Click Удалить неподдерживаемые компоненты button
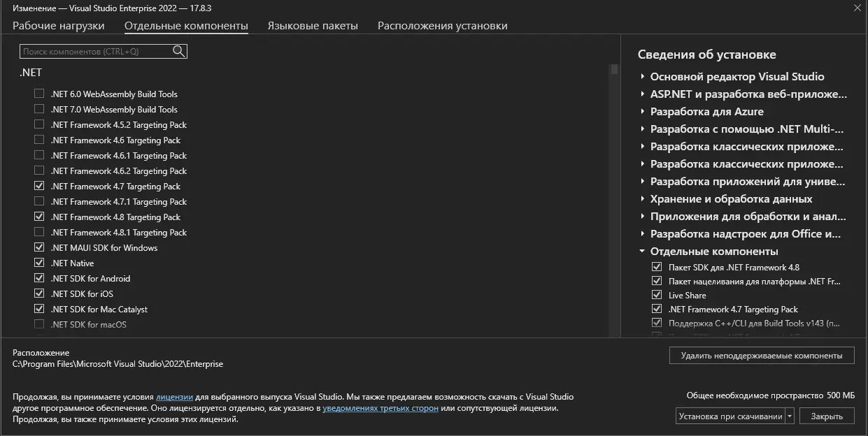 click(x=761, y=356)
